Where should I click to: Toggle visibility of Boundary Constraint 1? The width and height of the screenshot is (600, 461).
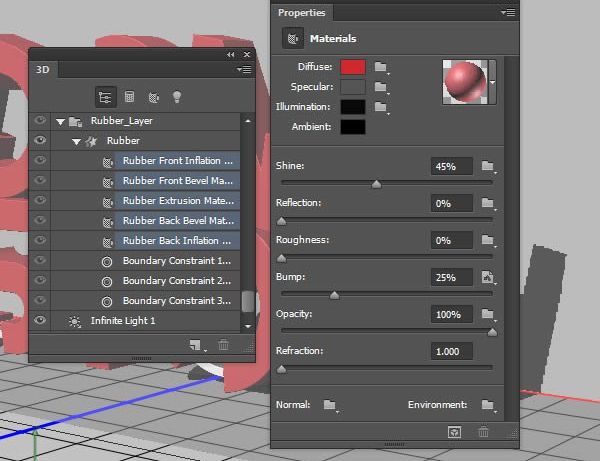[x=40, y=261]
